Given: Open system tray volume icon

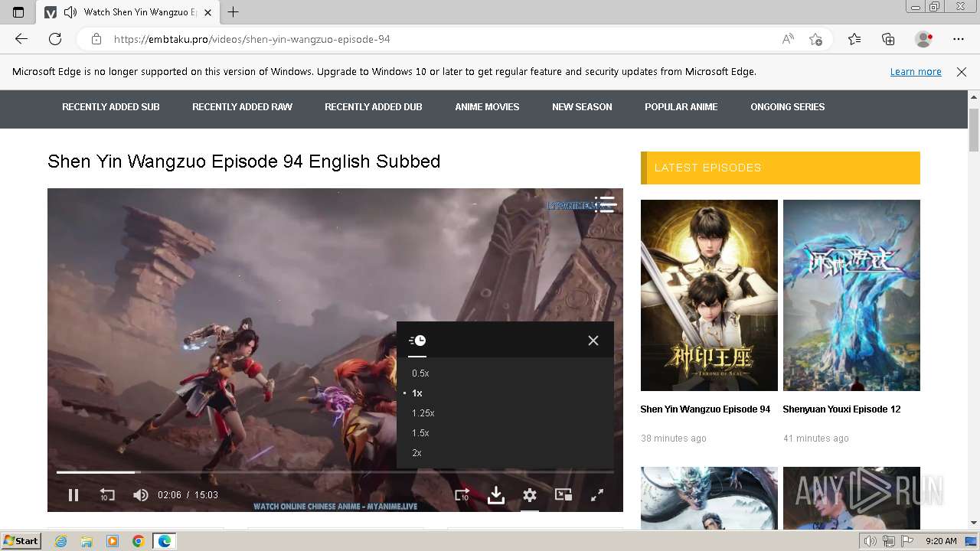Looking at the screenshot, I should (x=871, y=541).
